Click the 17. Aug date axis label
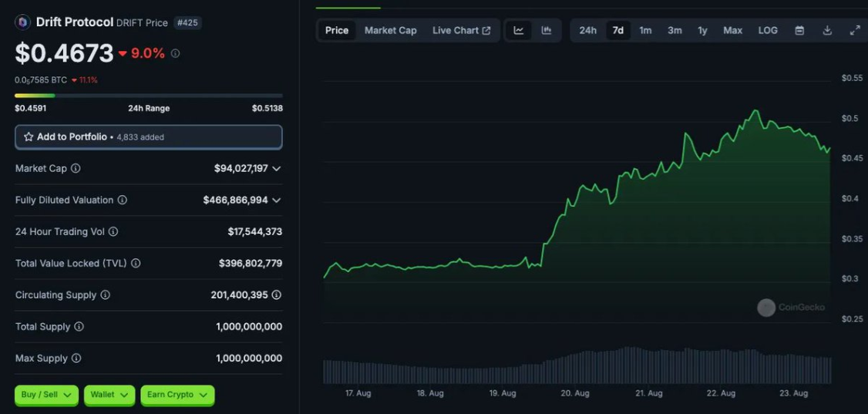This screenshot has width=868, height=414. coord(358,393)
